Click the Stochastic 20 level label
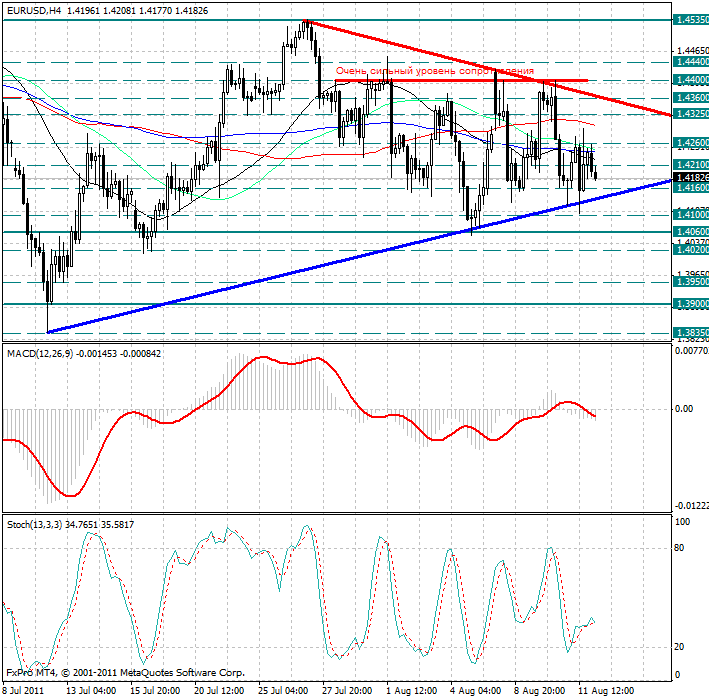Viewport: 709px width, 698px height. click(679, 647)
